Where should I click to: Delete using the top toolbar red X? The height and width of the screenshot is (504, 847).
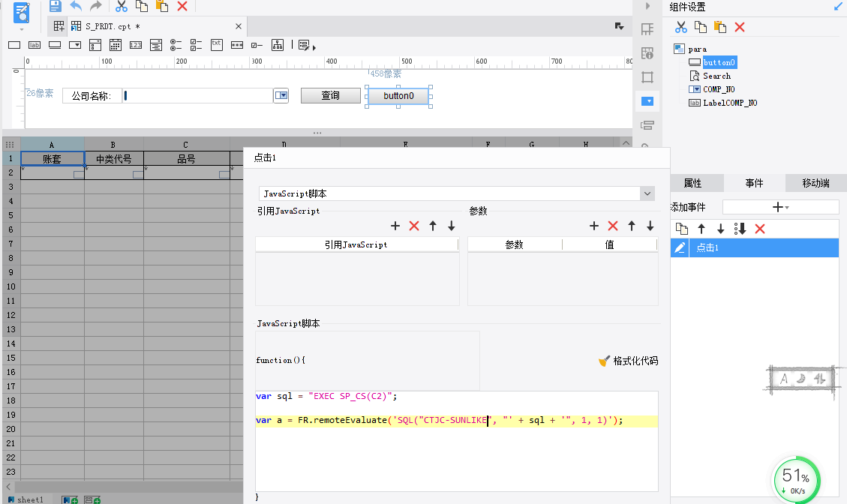pyautogui.click(x=182, y=6)
